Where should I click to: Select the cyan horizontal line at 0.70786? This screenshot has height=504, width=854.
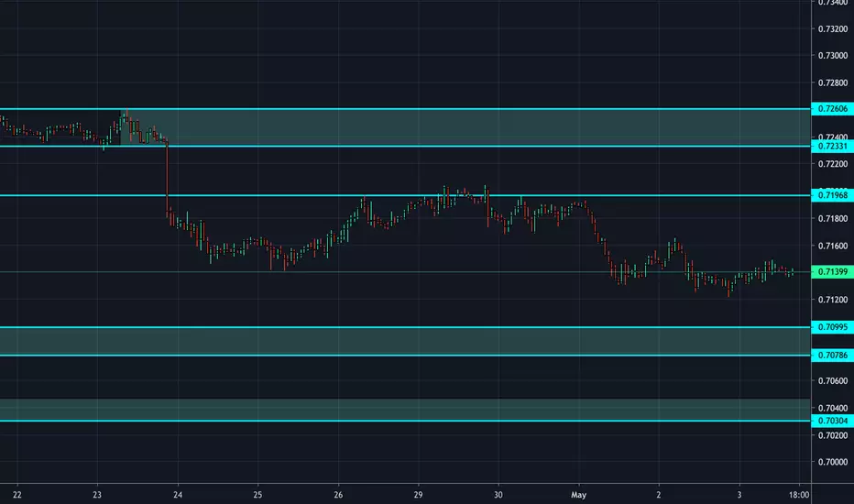click(405, 356)
